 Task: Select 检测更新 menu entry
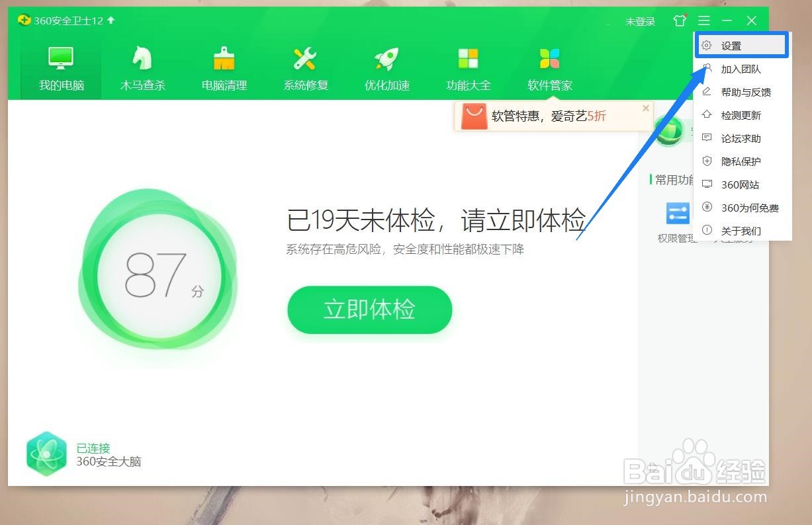click(x=741, y=115)
